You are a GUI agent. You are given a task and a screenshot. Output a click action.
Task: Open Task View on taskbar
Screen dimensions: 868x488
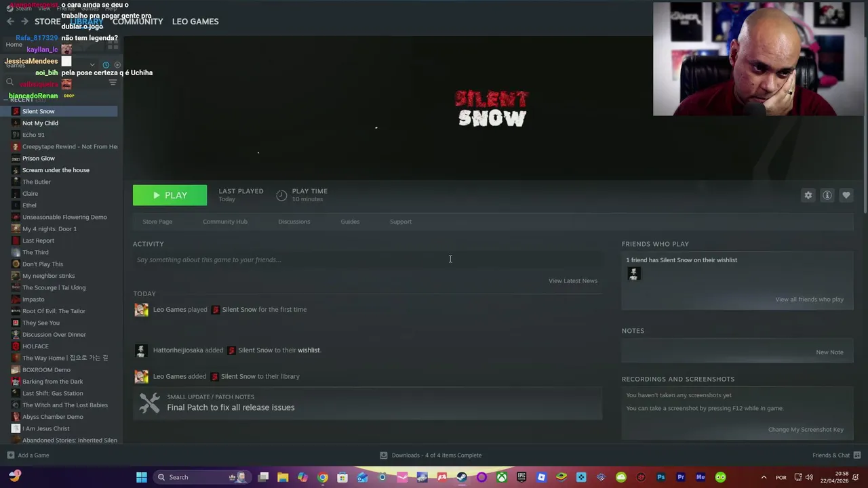[x=263, y=477]
